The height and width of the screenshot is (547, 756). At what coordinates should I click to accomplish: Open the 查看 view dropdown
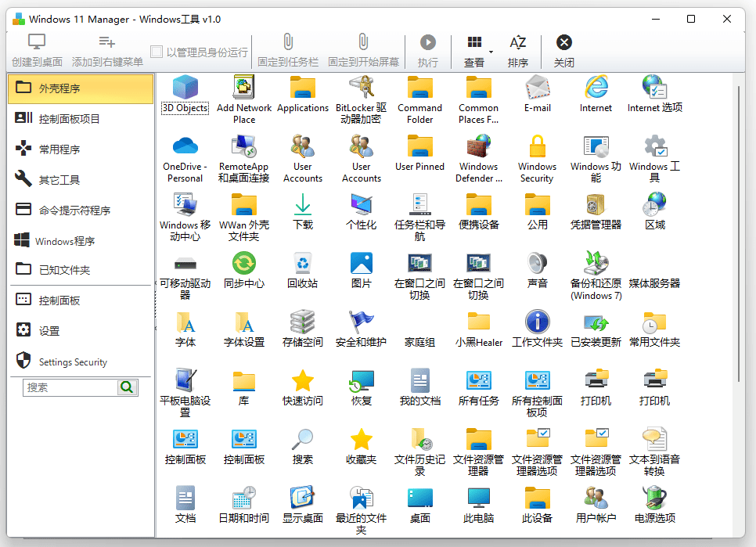pos(476,49)
